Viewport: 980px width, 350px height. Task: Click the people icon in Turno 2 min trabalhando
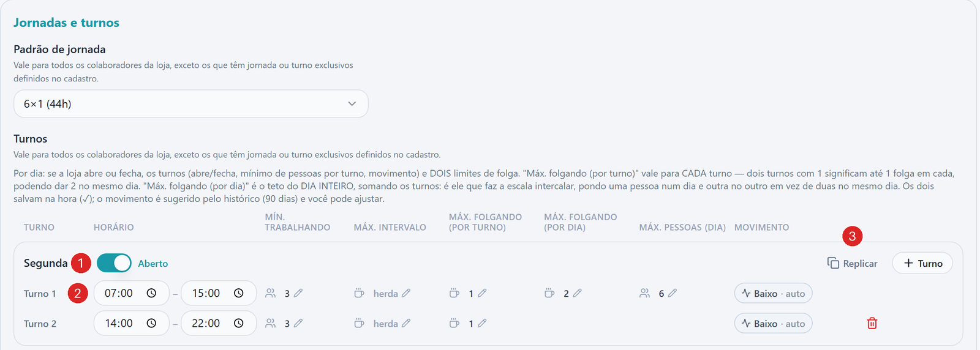[x=270, y=323]
